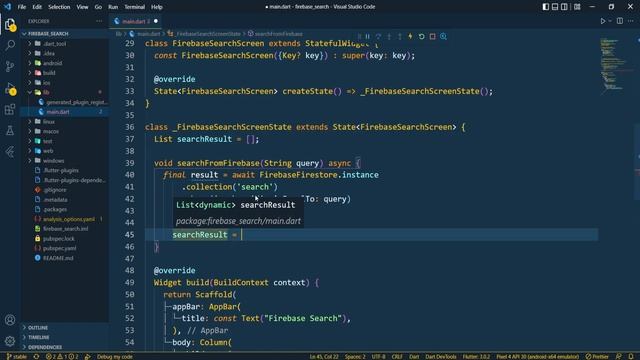Split the editor right
The image size is (640, 360).
pos(620,21)
